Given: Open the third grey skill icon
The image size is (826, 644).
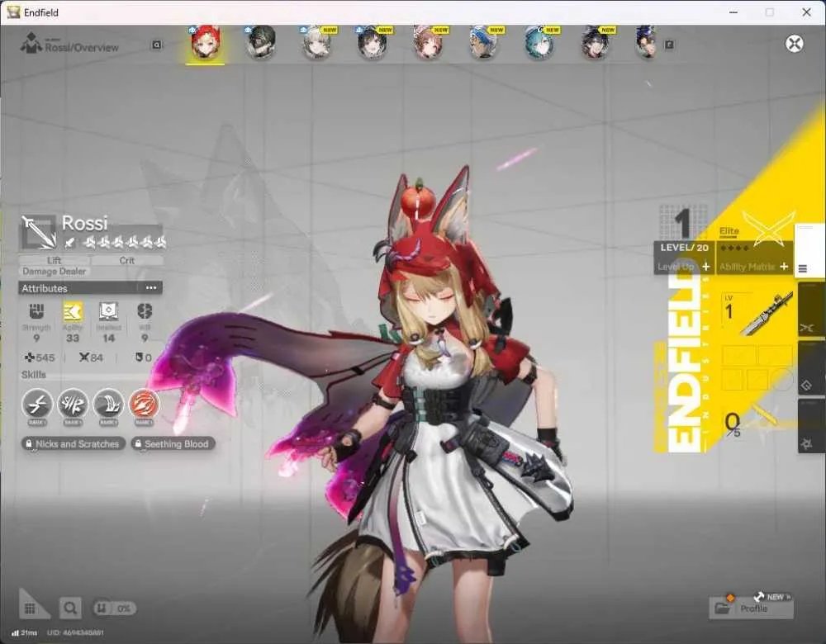Looking at the screenshot, I should 108,405.
